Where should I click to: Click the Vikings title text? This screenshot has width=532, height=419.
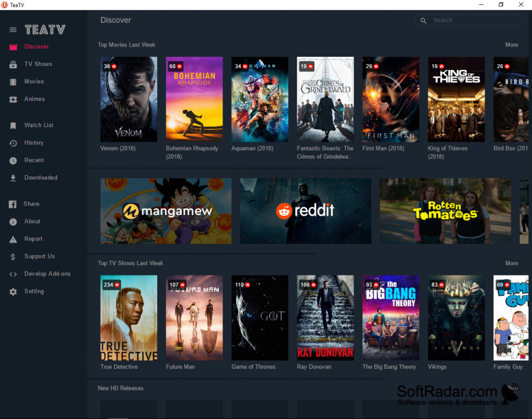click(x=438, y=367)
